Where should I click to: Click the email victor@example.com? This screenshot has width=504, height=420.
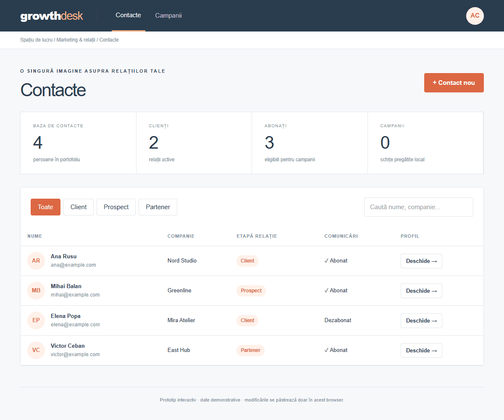[75, 354]
